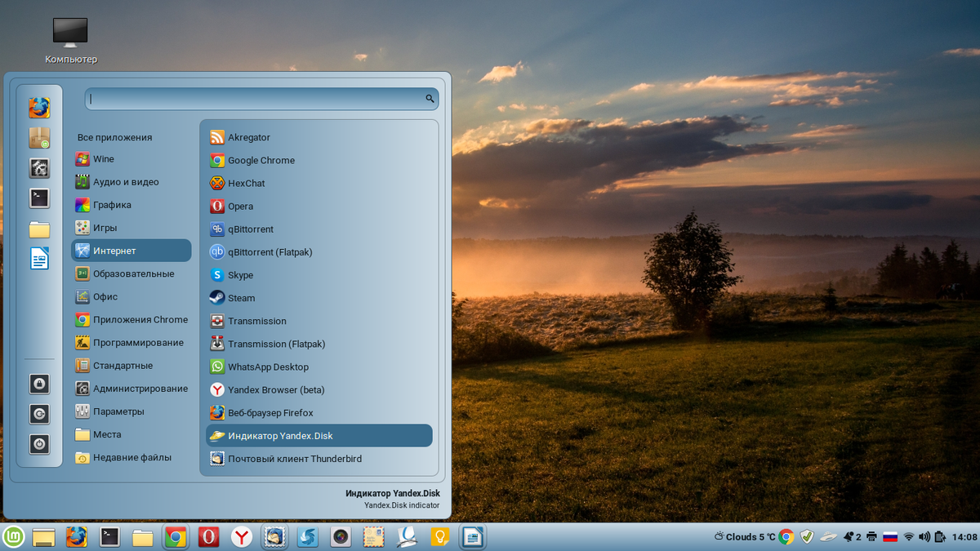Launch HexChat from the application list

[318, 183]
